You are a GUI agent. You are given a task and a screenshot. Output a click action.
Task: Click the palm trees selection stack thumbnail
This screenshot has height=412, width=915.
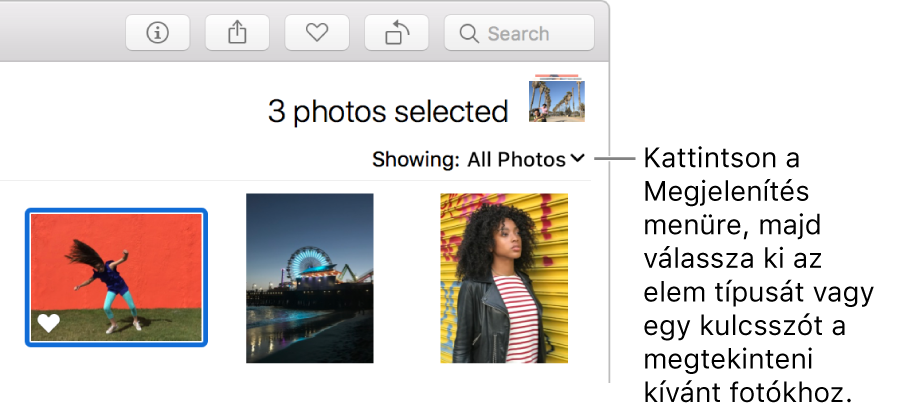[557, 98]
